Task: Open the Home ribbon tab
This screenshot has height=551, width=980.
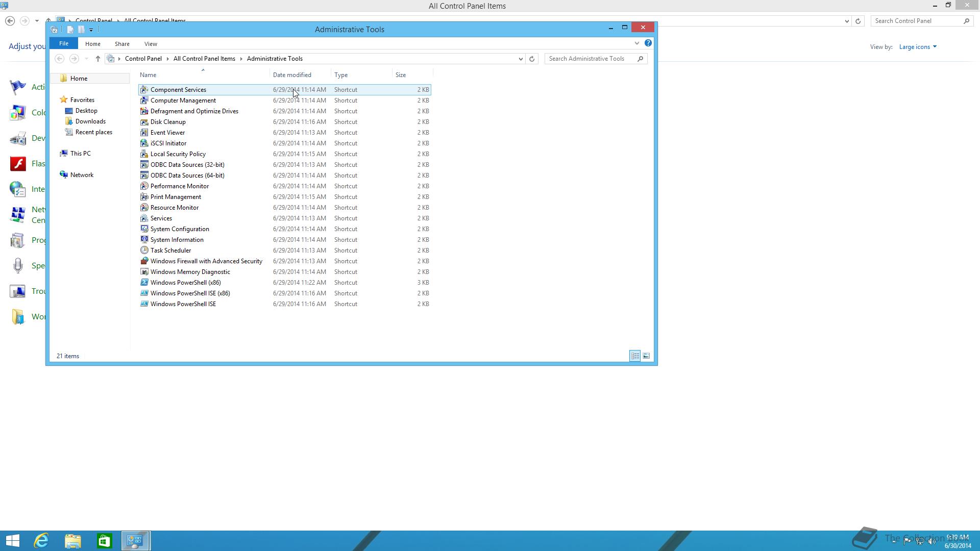Action: click(x=93, y=44)
